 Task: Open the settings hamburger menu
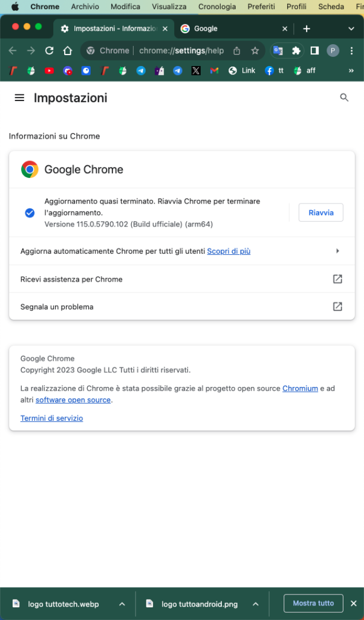click(19, 97)
